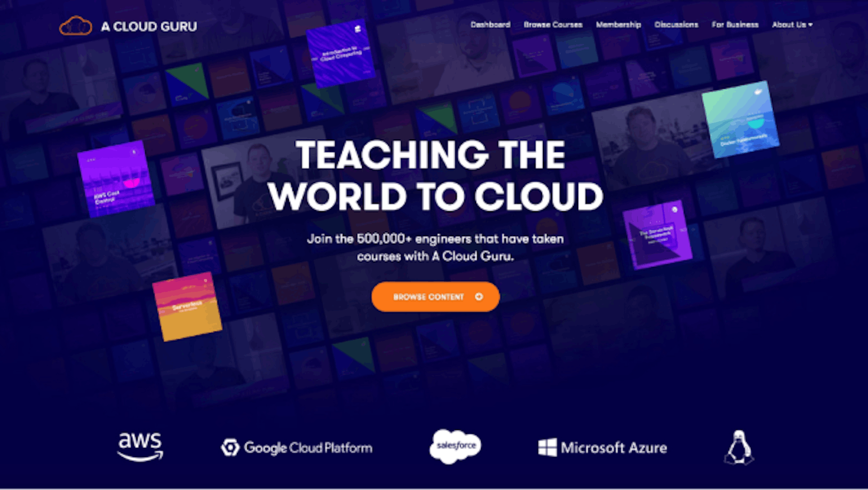This screenshot has width=868, height=490.
Task: Click the 'Join the 500,000+ engineers' subtitle text
Action: [x=435, y=247]
